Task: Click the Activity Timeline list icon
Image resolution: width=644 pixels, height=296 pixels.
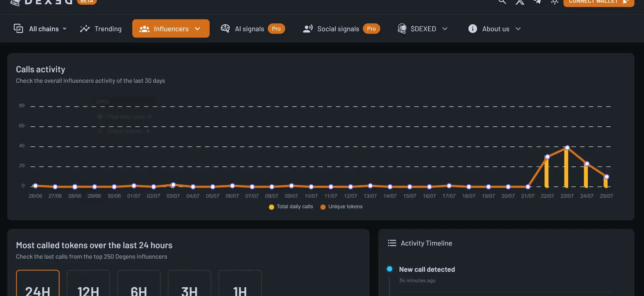Action: coord(392,243)
